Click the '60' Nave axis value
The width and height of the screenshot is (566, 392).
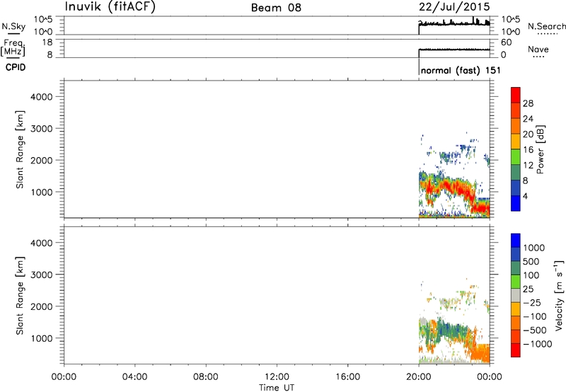point(506,42)
